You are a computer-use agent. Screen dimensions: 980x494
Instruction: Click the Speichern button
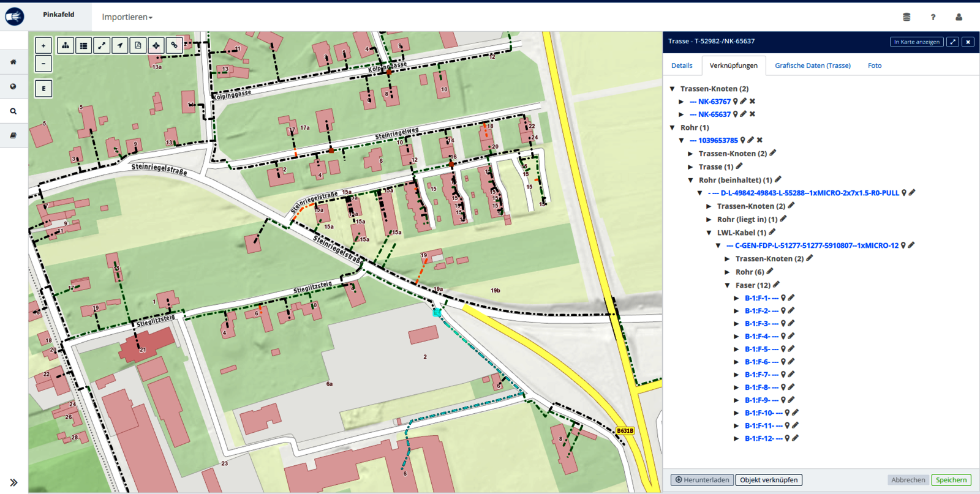[x=951, y=480]
